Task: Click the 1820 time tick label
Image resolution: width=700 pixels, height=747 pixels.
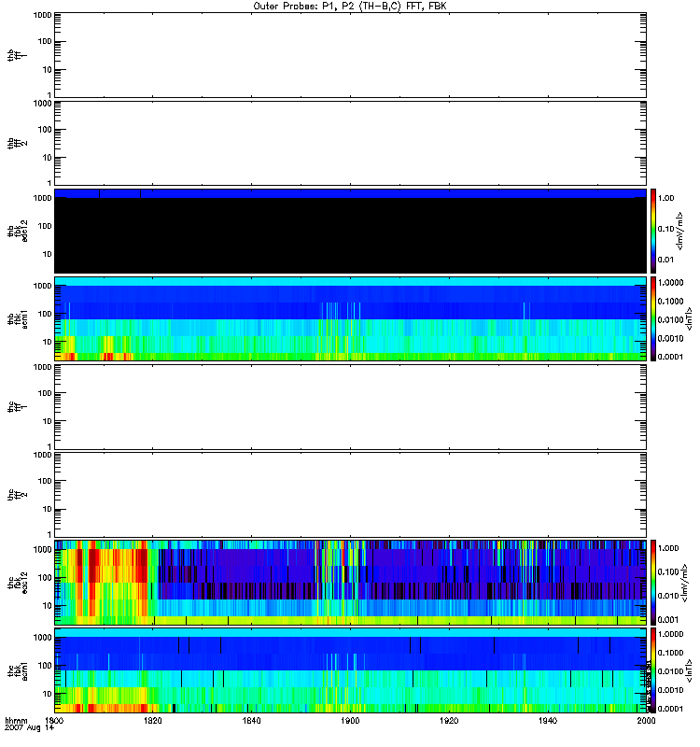Action: pyautogui.click(x=153, y=722)
